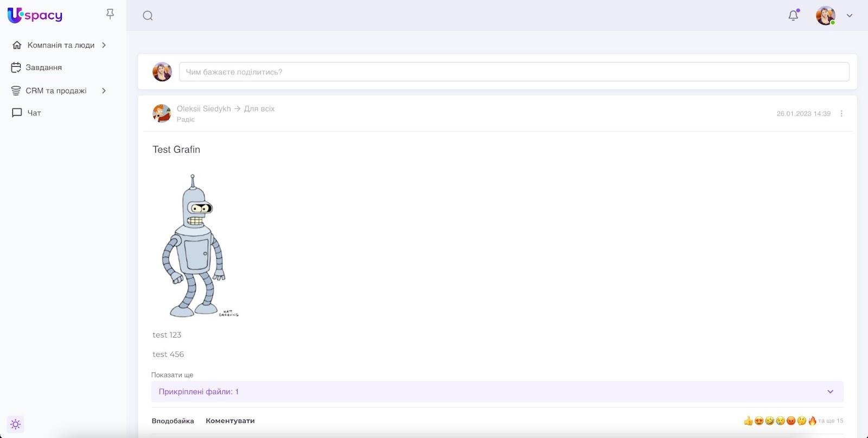
Task: Click 'та ще 15' reactions count
Action: 831,421
